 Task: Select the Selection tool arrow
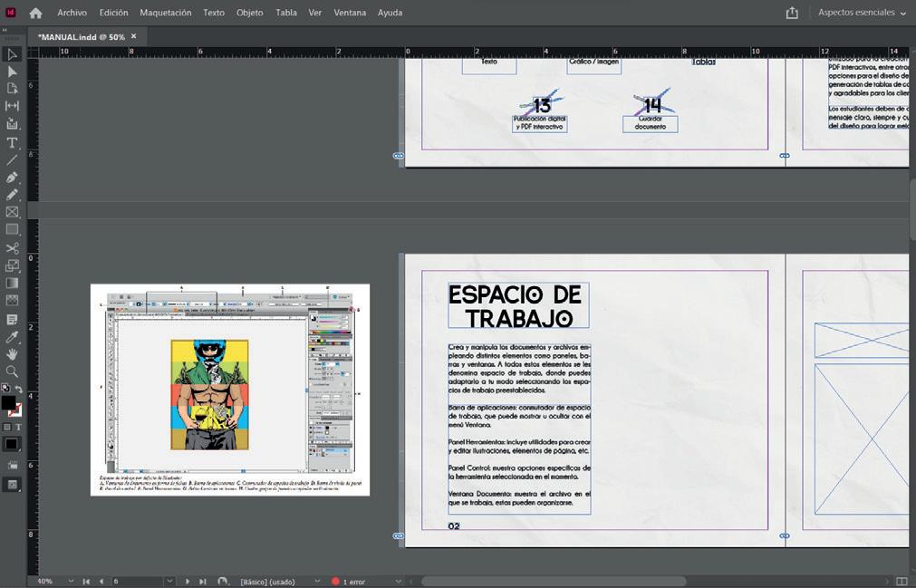[x=12, y=54]
